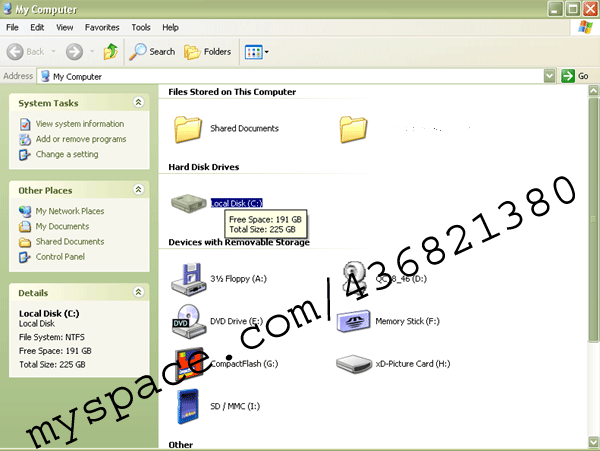
Task: Click the Local Disk (C:) label
Action: coord(236,203)
